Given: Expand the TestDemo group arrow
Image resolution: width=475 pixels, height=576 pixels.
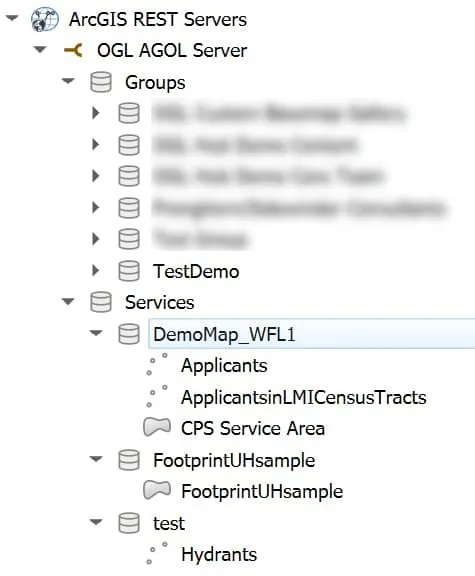Looking at the screenshot, I should click(96, 271).
